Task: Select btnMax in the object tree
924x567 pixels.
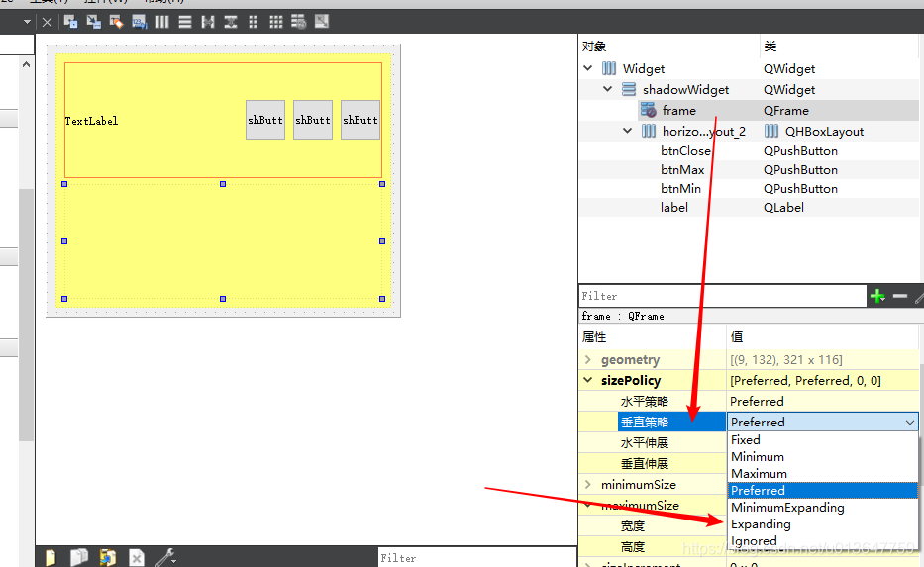Action: [749, 169]
